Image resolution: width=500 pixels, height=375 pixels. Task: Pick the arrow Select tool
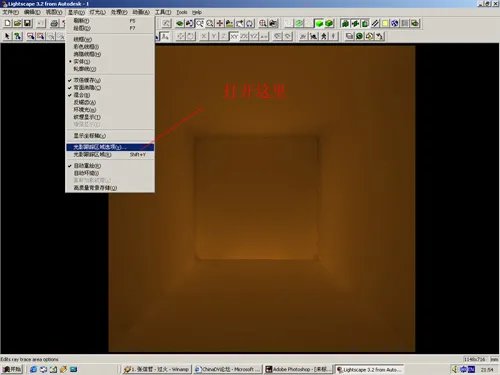tap(7, 36)
